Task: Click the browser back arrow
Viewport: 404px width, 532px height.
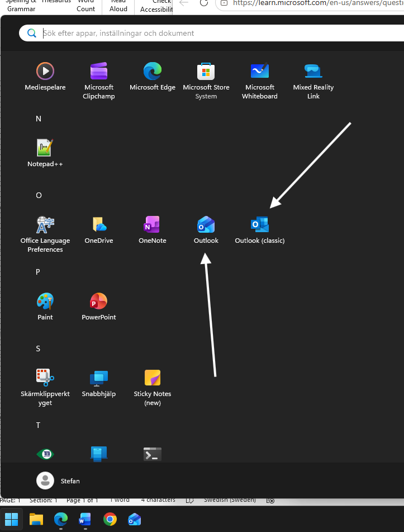Action: [184, 3]
